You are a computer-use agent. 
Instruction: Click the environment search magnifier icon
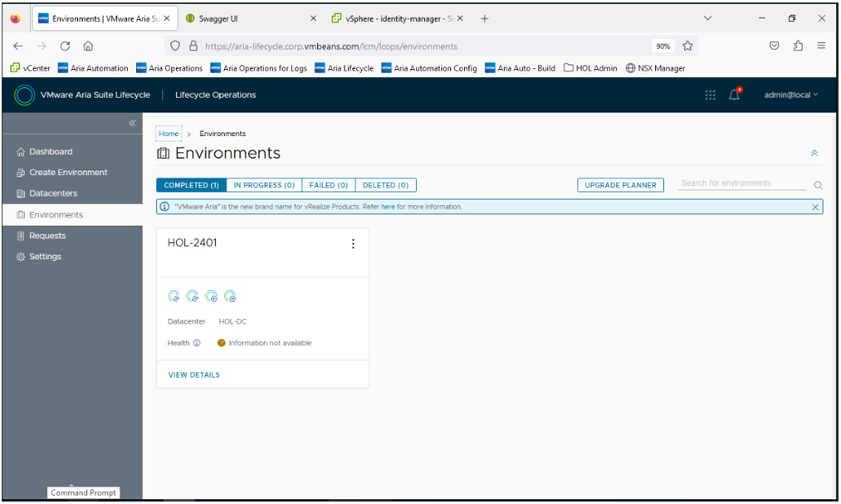tap(818, 185)
